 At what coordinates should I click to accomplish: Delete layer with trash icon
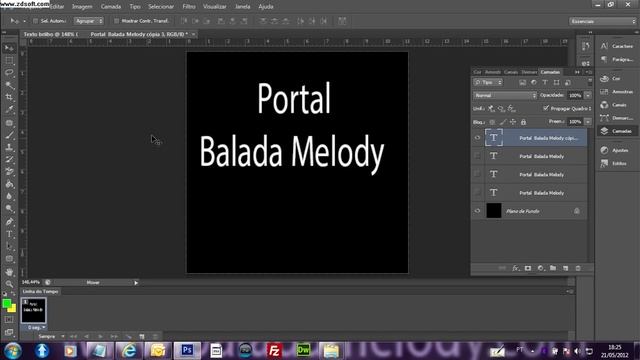point(578,268)
